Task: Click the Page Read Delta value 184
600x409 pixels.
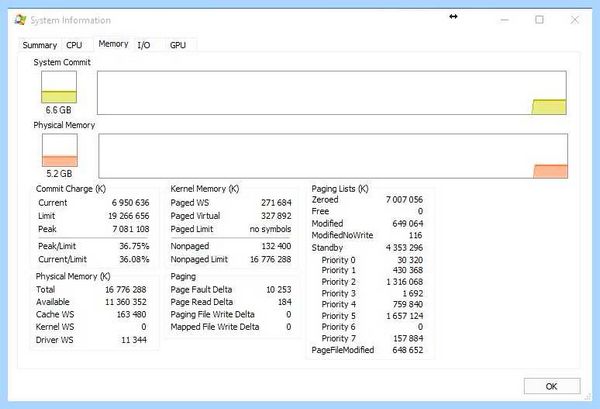Action: pos(285,302)
